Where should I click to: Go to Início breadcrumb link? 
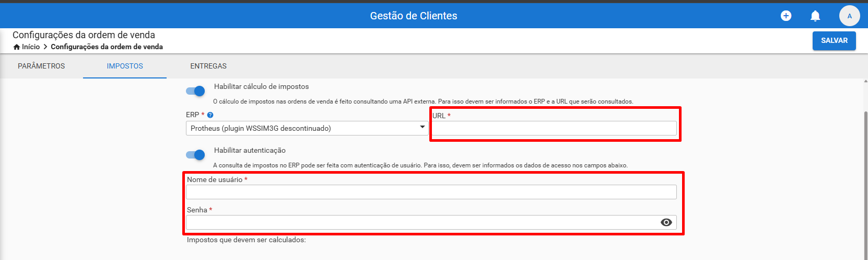pyautogui.click(x=31, y=47)
